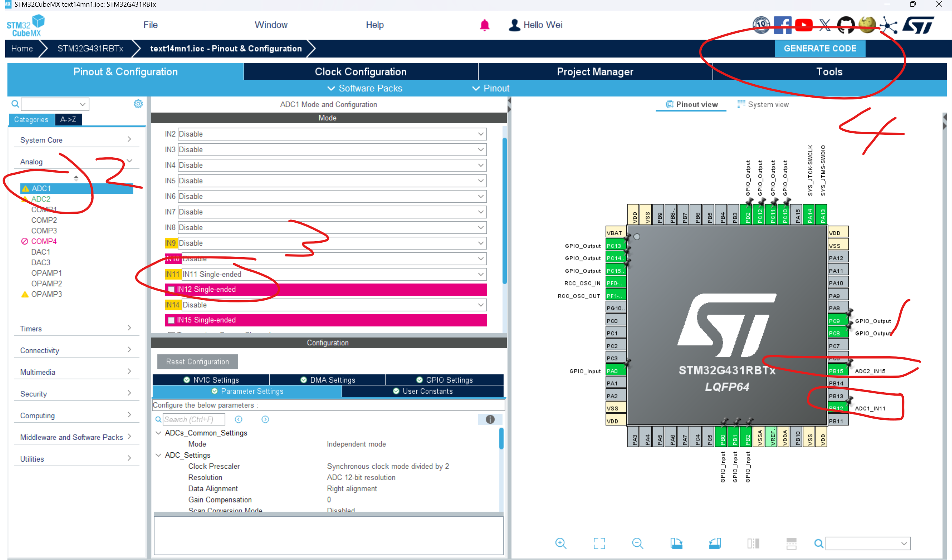The height and width of the screenshot is (560, 952).
Task: Open the YouTube icon link
Action: coord(803,25)
